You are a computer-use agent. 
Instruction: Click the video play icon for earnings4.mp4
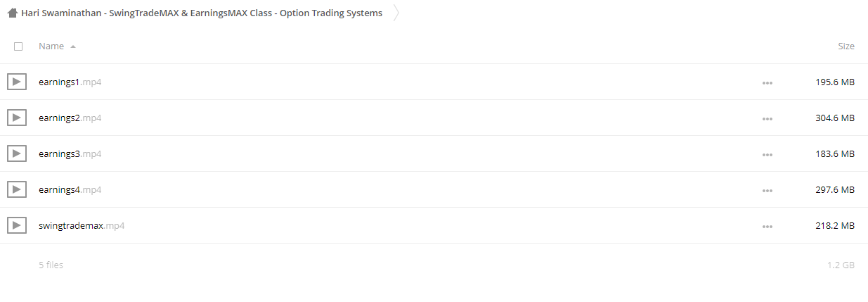pyautogui.click(x=17, y=189)
